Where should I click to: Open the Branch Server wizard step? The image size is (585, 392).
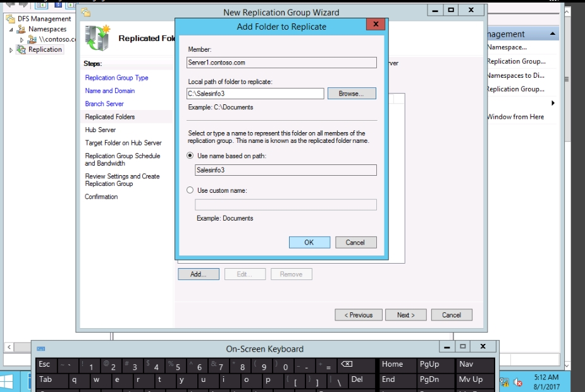tap(104, 104)
